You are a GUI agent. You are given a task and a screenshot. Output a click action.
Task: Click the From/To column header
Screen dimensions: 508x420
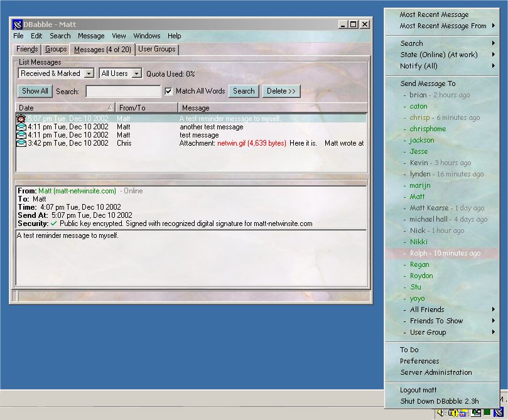pyautogui.click(x=147, y=107)
